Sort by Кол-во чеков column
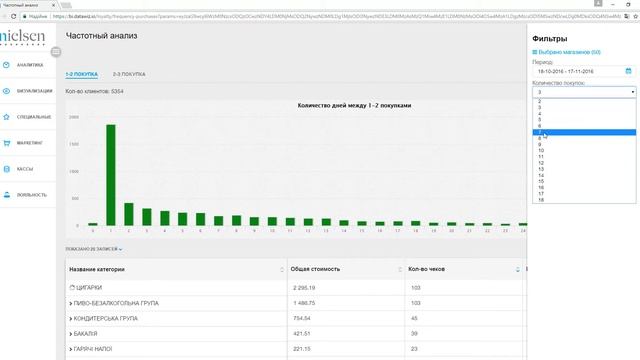640x360 pixels. point(518,269)
